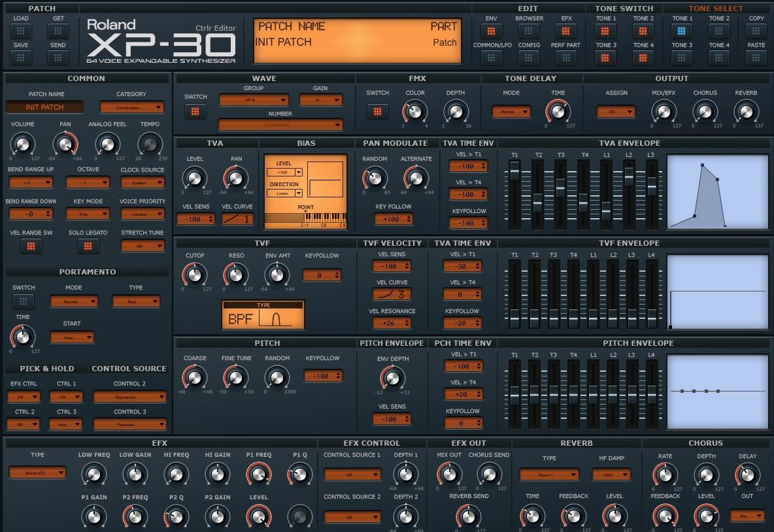Viewport: 774px width, 532px height.
Task: Click the TVA VEL SENS stepper
Action: pyautogui.click(x=195, y=219)
